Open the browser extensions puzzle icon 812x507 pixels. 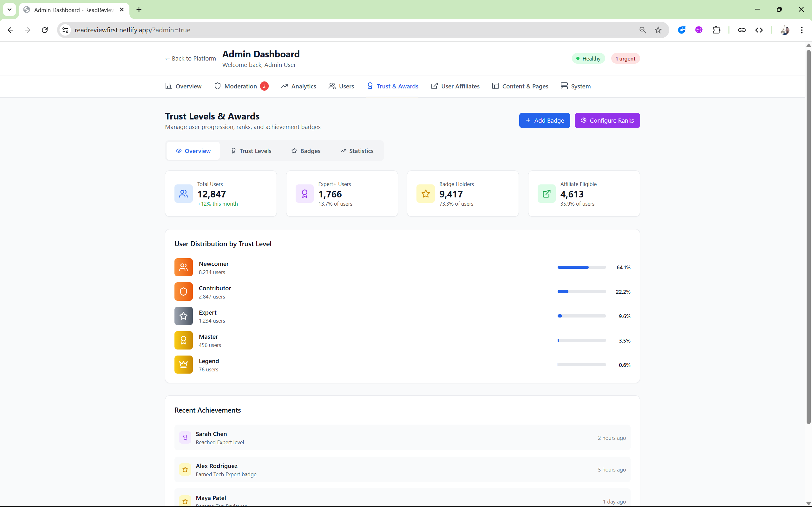[x=716, y=30]
